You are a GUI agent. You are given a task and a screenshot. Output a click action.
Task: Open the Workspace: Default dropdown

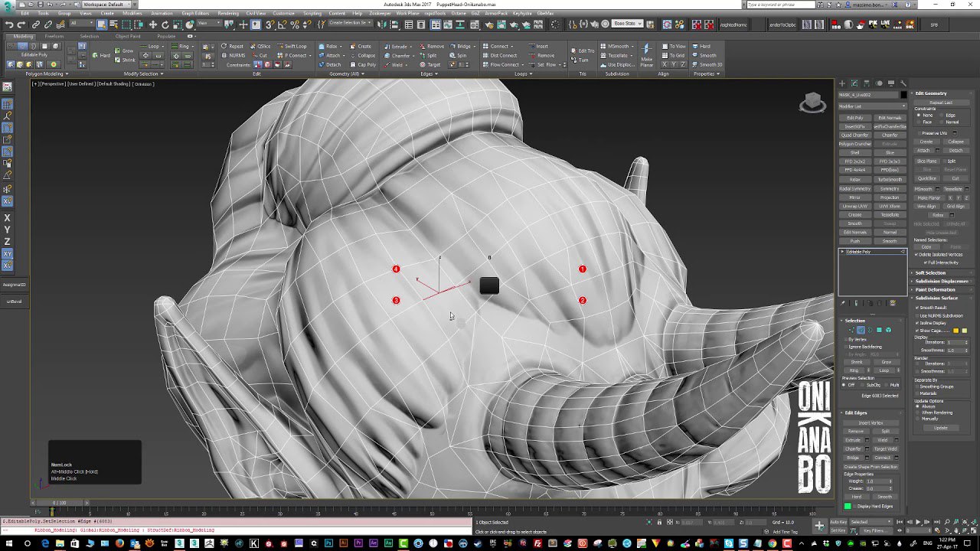click(x=106, y=5)
